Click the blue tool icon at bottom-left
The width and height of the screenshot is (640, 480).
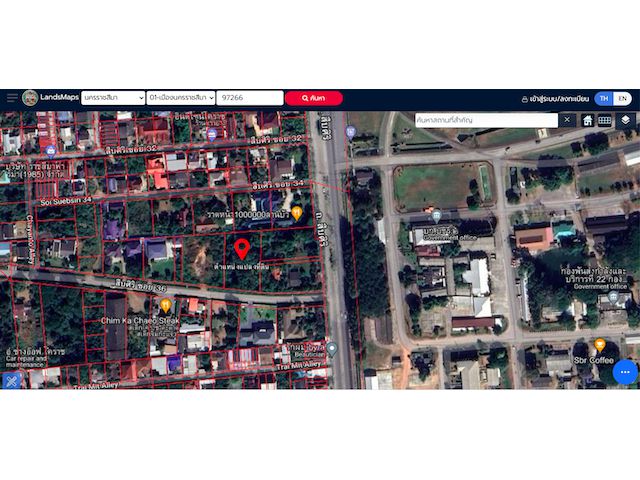(x=12, y=379)
